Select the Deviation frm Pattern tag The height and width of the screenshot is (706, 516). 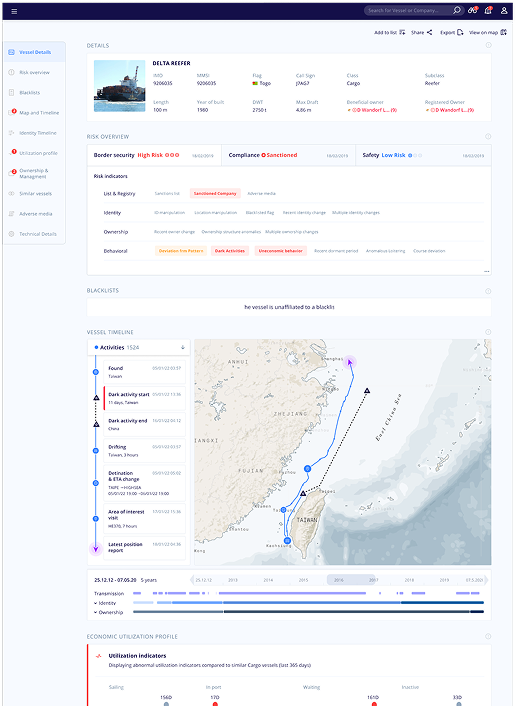click(x=181, y=251)
